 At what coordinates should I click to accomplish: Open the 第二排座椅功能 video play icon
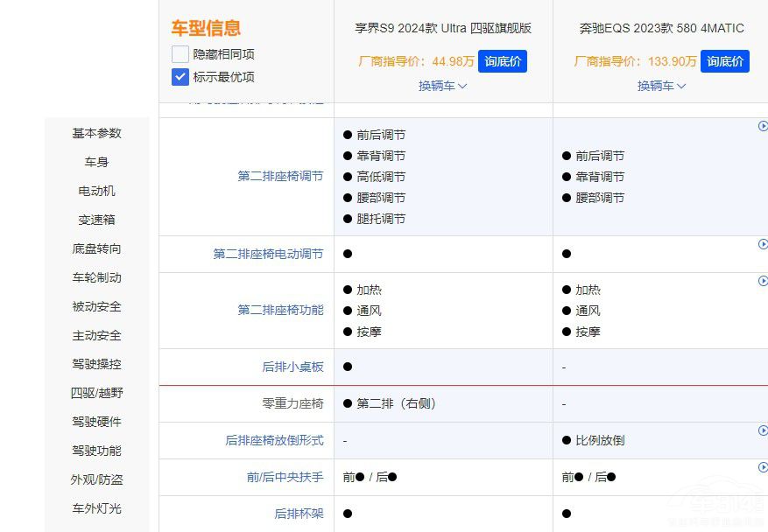click(x=761, y=281)
